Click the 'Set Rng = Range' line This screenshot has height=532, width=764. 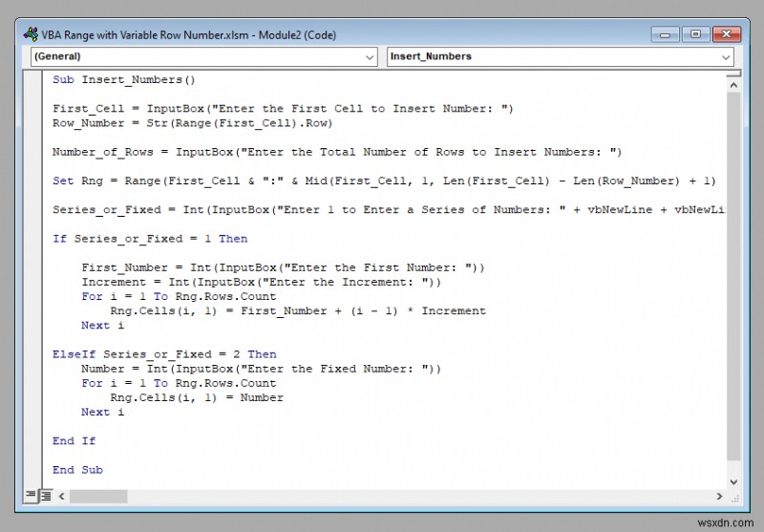384,181
